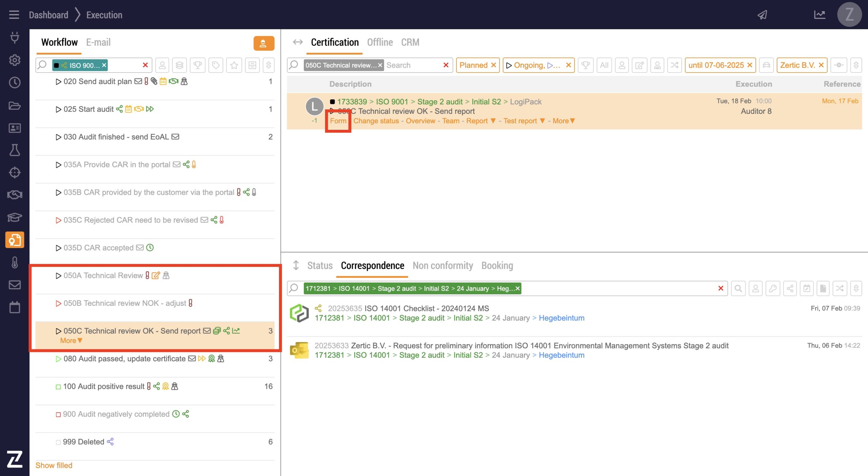The height and width of the screenshot is (476, 868).
Task: Click the Show filled link
Action: click(x=54, y=465)
